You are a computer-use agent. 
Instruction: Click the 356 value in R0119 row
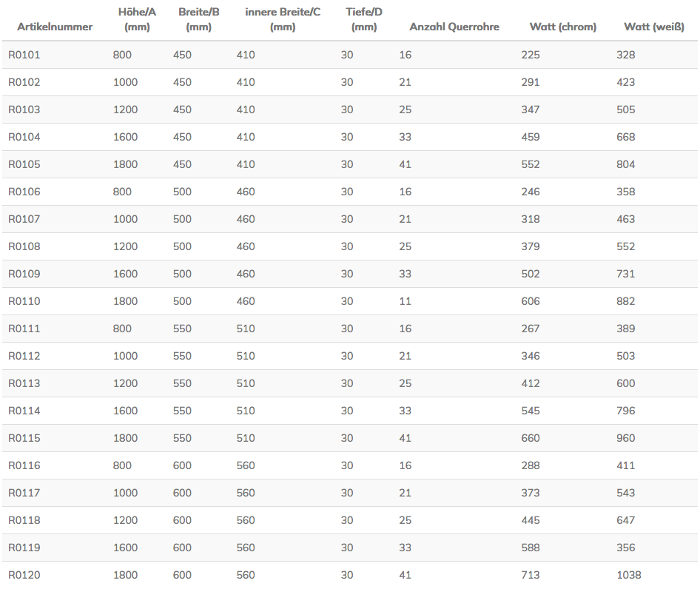625,548
